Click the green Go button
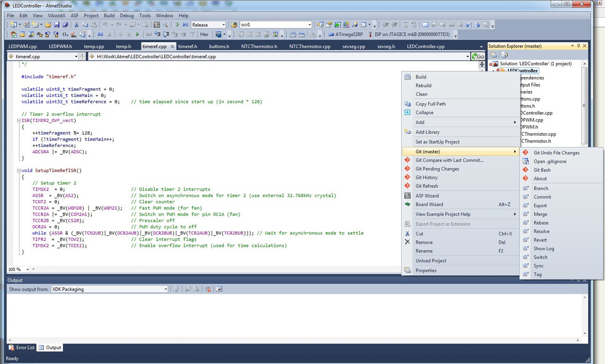The height and width of the screenshot is (364, 605). tap(478, 56)
